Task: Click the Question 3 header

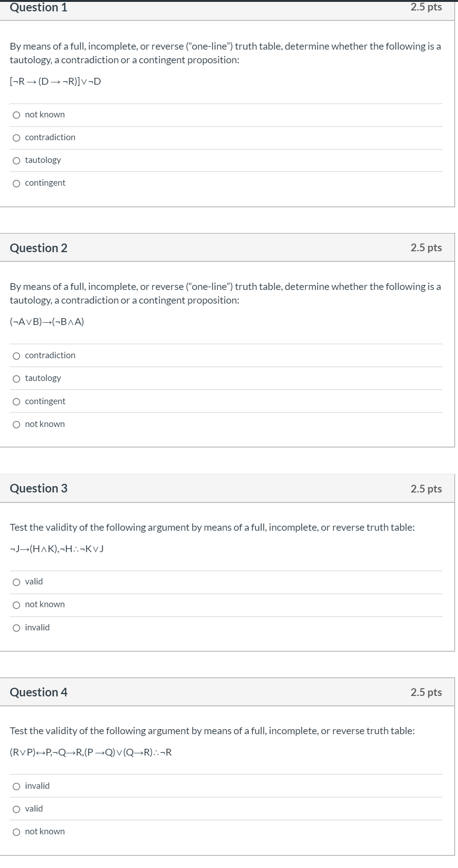Action: coord(39,488)
